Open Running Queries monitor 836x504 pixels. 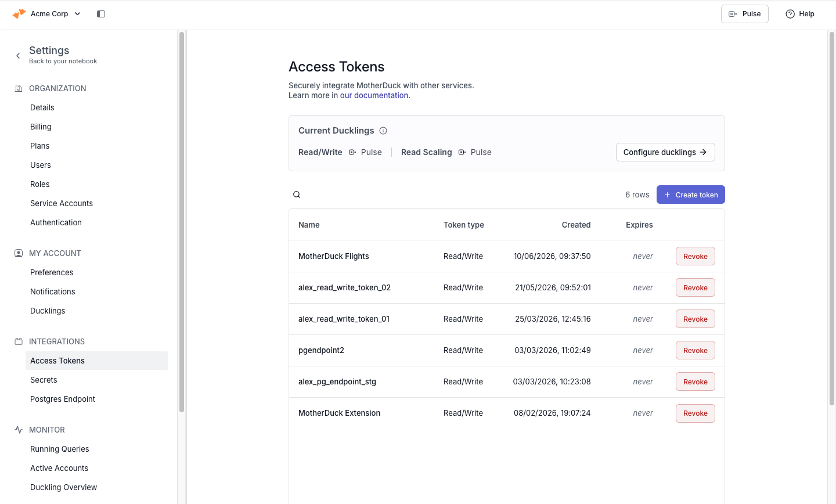(x=59, y=449)
